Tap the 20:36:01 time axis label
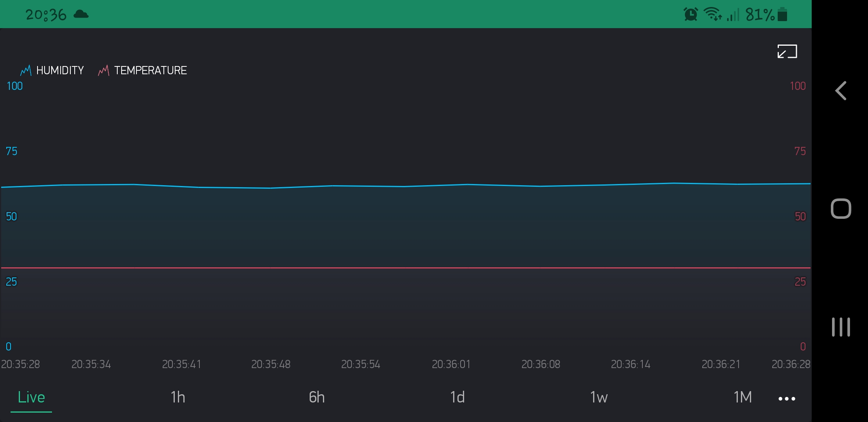868x422 pixels. coord(451,365)
